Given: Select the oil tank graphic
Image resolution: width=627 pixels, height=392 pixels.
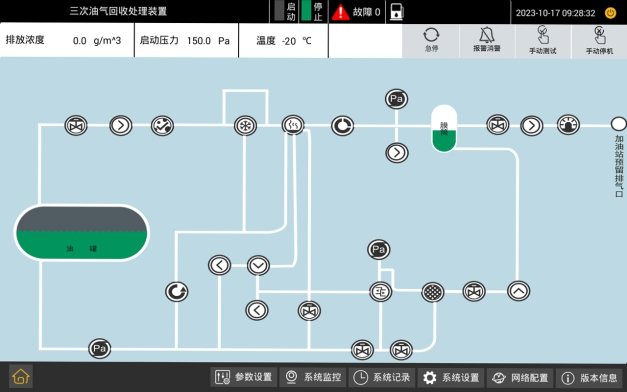Looking at the screenshot, I should [82, 233].
